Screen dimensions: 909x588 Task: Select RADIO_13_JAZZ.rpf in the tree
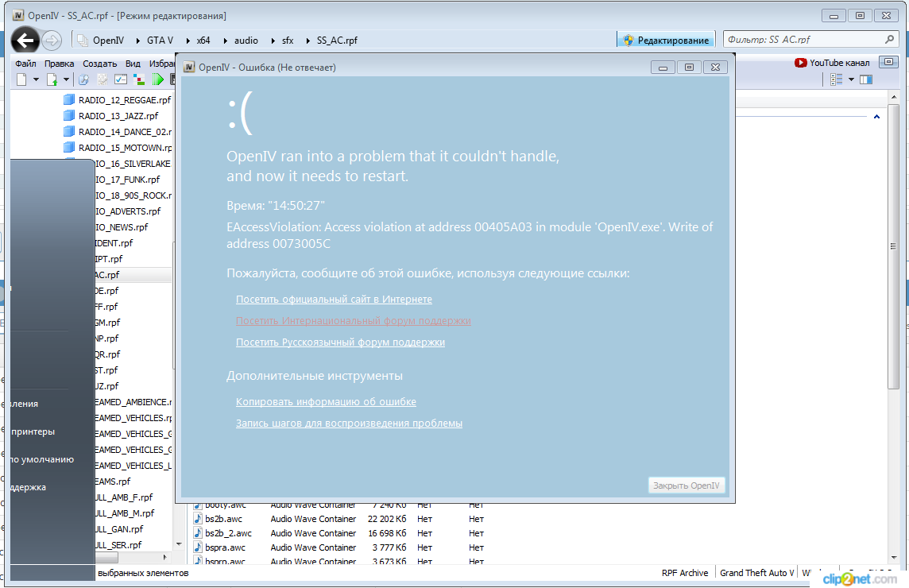click(x=118, y=116)
